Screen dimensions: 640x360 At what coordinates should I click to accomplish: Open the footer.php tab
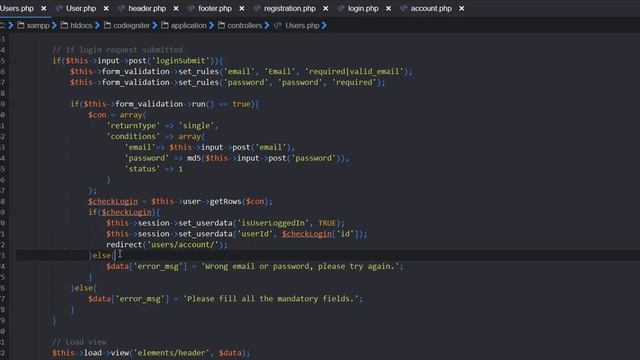(215, 8)
